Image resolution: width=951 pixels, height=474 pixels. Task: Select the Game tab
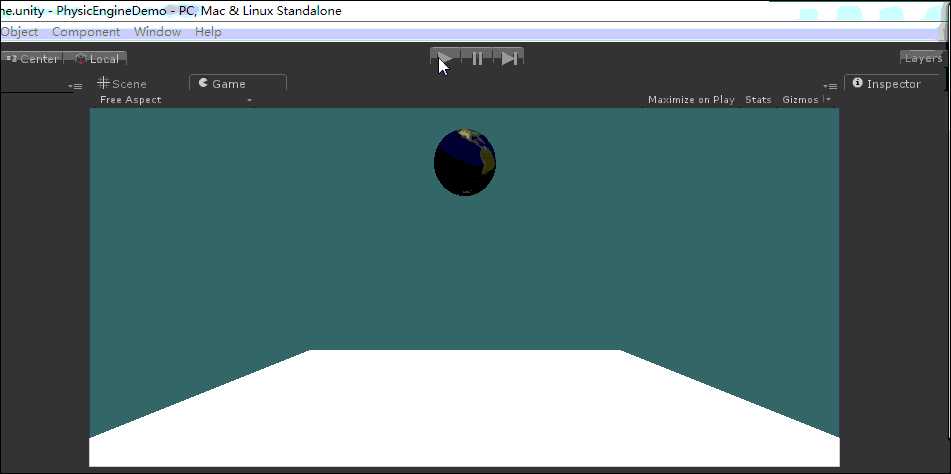238,84
